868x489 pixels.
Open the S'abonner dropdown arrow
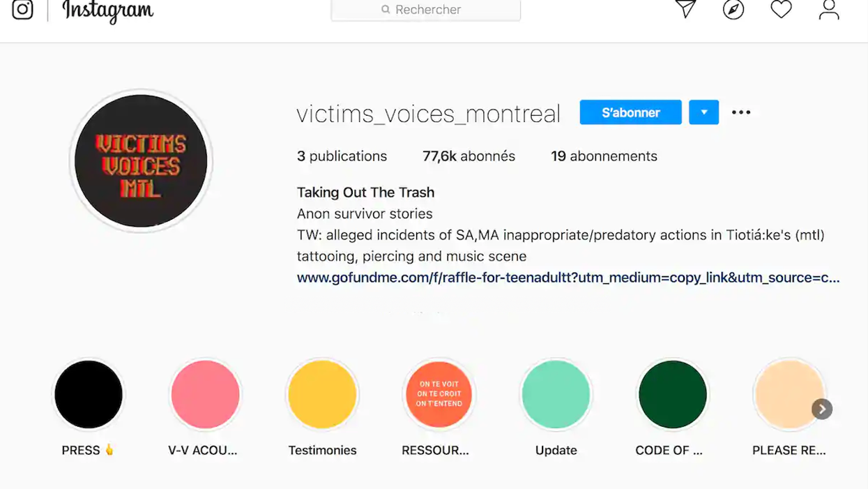click(703, 112)
